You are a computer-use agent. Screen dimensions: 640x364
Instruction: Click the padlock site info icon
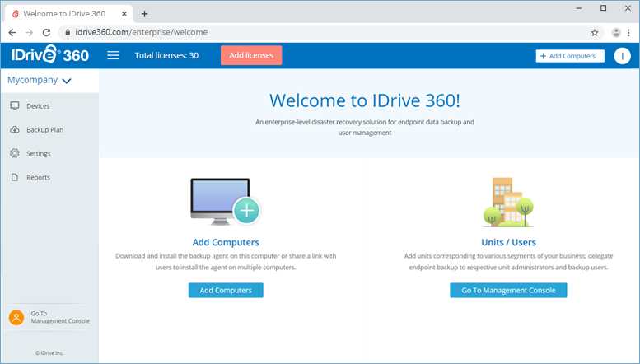[68, 32]
